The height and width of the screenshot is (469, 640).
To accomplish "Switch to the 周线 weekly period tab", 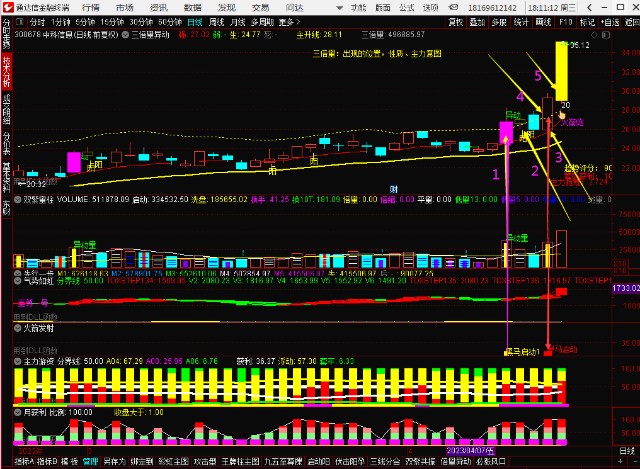I will click(217, 20).
